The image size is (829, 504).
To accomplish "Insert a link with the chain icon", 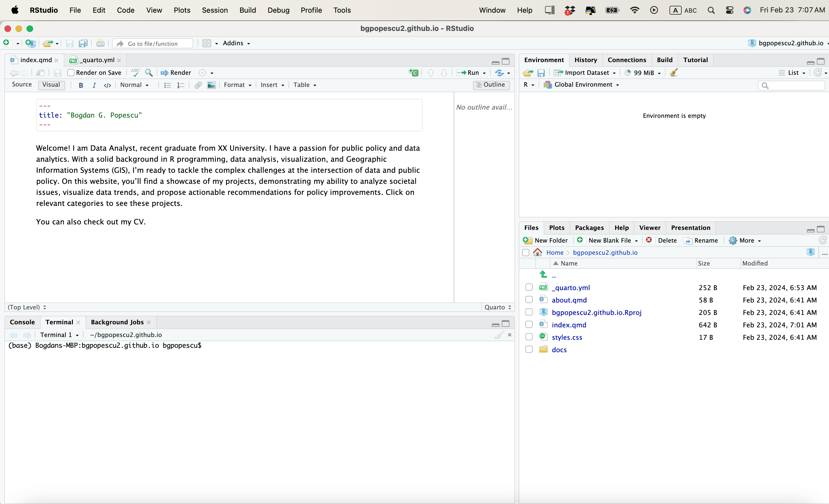I will [198, 85].
